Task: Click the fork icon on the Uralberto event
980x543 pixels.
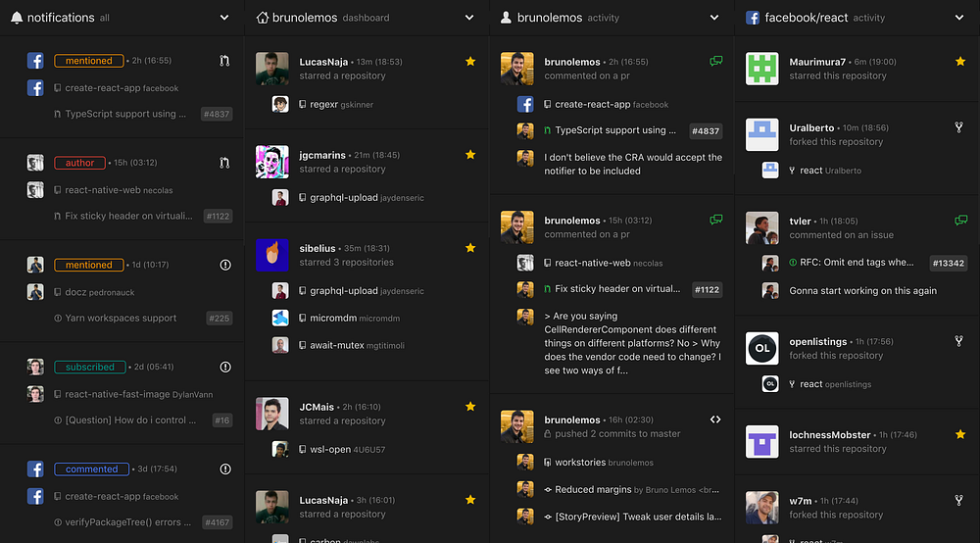Action: (x=958, y=127)
